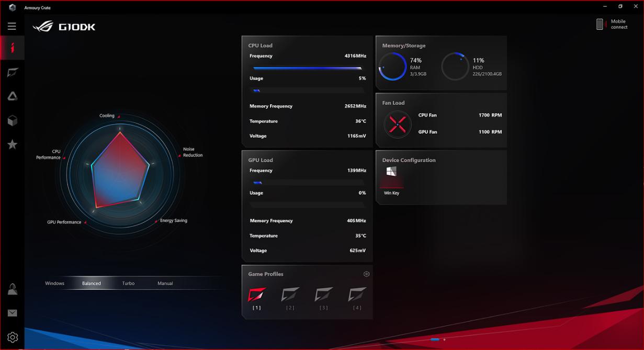The image size is (644, 350).
Task: Open the Featured star icon in sidebar
Action: (x=13, y=144)
